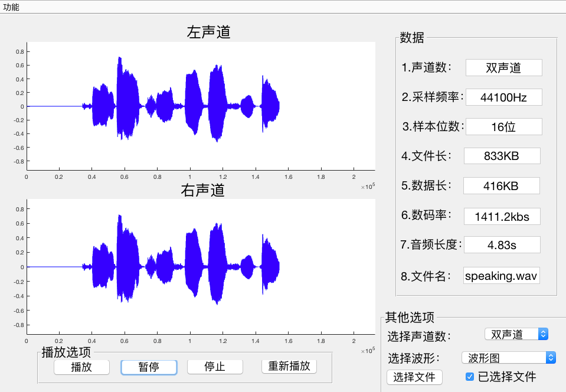Screen dimensions: 566x392
Task: Click the 停止 stop button
Action: [x=215, y=367]
